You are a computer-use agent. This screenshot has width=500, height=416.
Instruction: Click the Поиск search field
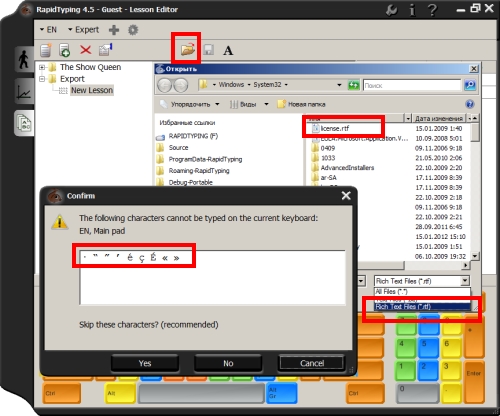coord(412,85)
